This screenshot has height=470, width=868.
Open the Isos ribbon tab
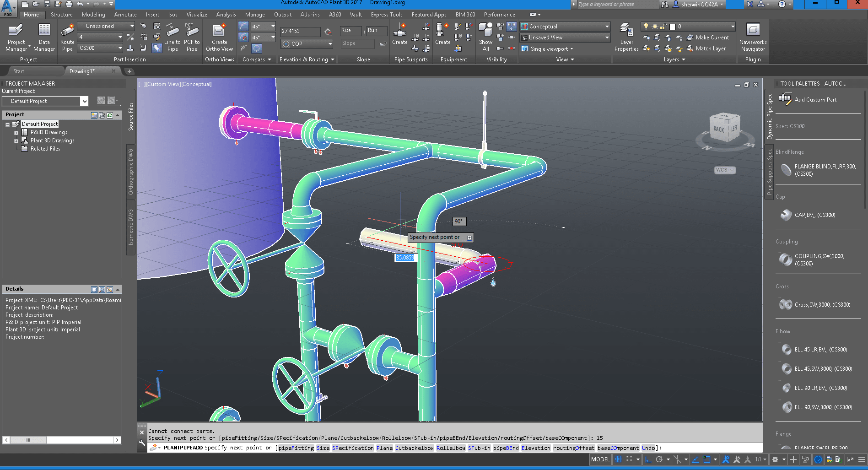(173, 15)
